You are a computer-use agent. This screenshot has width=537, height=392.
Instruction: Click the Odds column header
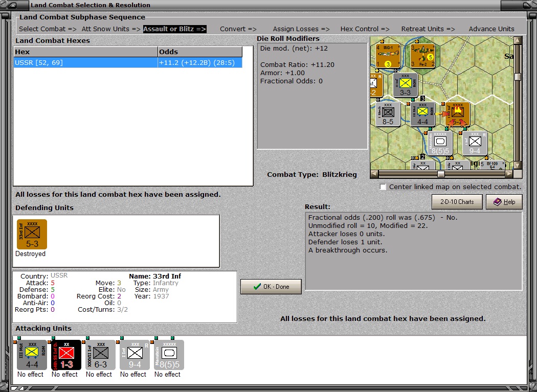pyautogui.click(x=200, y=52)
